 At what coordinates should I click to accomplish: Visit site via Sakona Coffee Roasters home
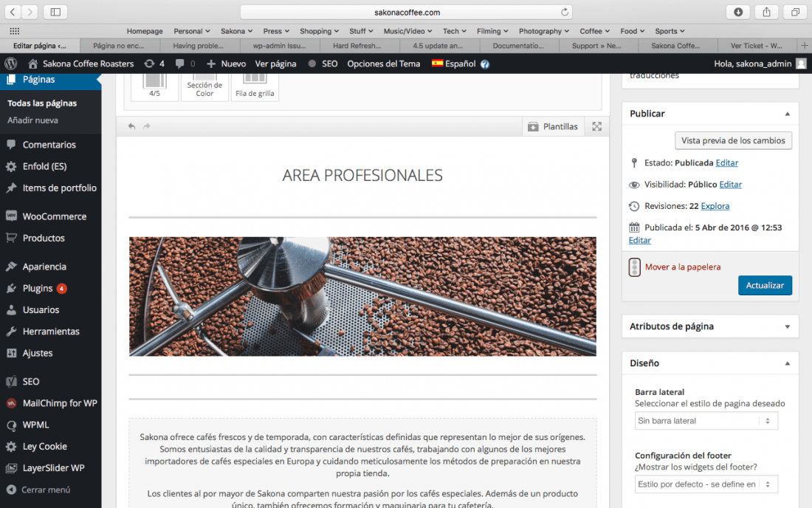tap(80, 63)
